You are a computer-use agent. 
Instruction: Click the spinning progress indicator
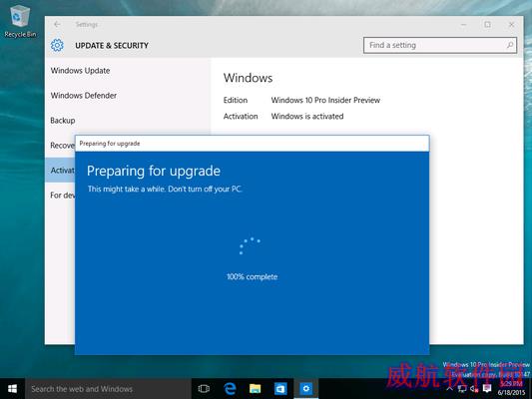click(x=250, y=245)
